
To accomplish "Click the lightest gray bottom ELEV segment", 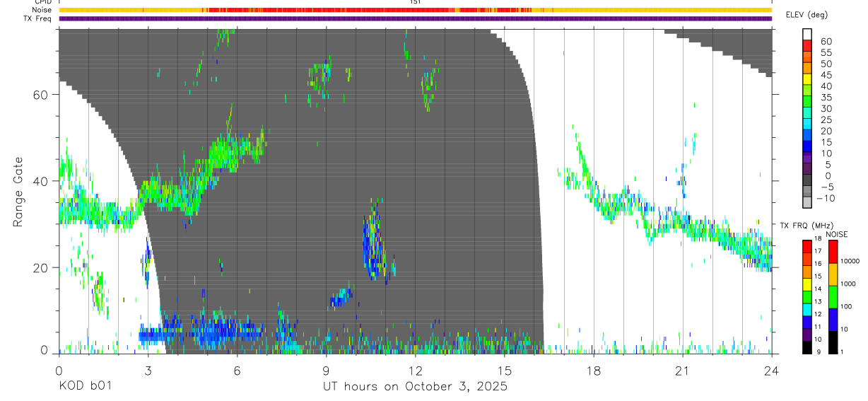I will [x=807, y=203].
